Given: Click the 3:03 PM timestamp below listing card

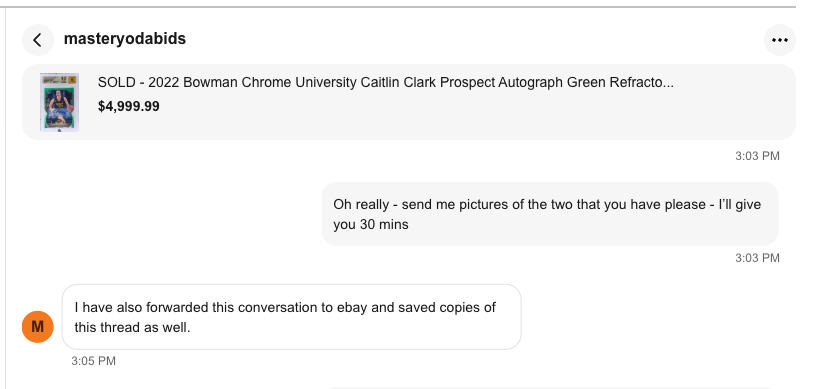Looking at the screenshot, I should pos(757,156).
